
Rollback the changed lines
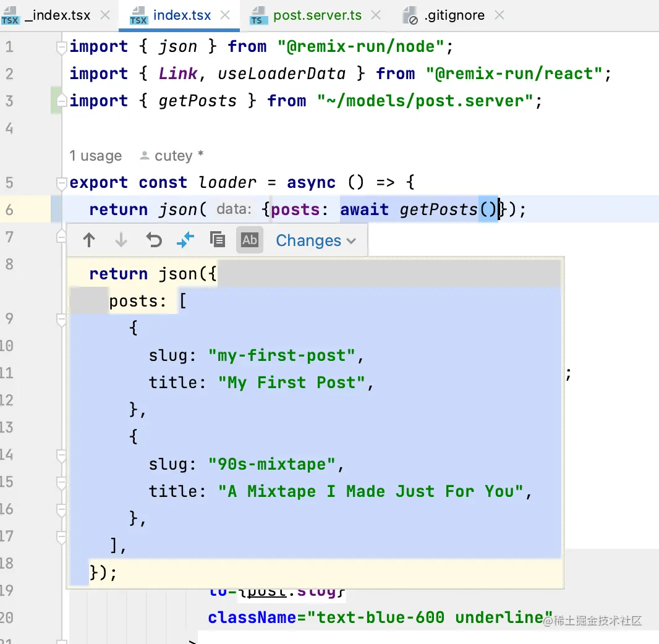[x=154, y=240]
